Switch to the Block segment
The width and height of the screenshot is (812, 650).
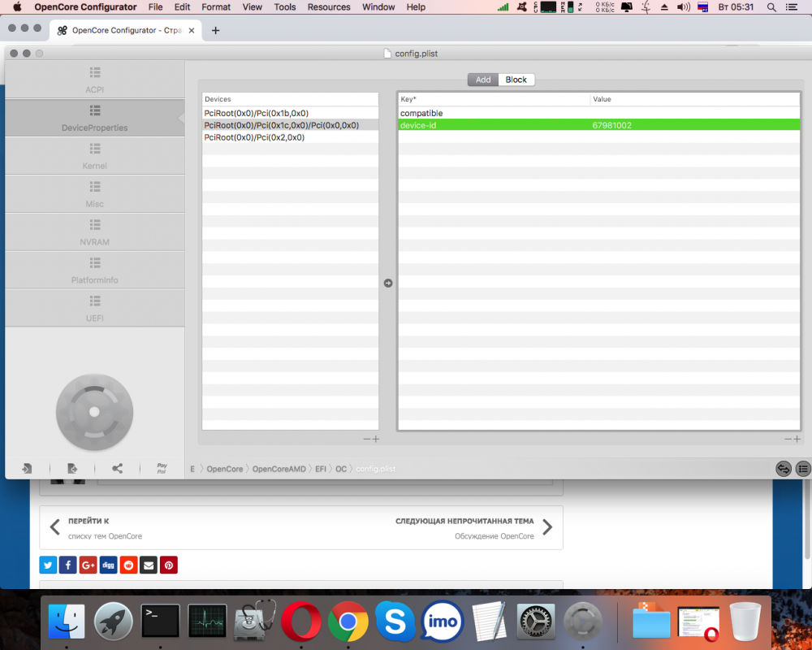click(516, 80)
